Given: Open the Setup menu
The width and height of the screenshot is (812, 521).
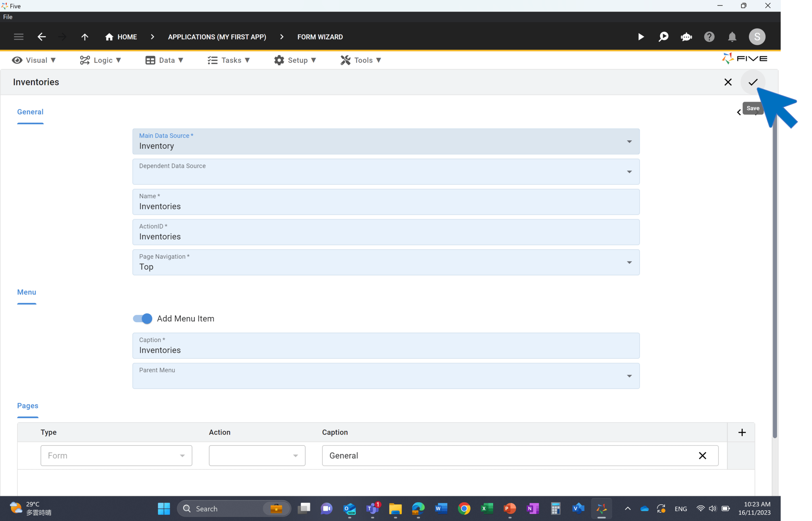Looking at the screenshot, I should 295,60.
